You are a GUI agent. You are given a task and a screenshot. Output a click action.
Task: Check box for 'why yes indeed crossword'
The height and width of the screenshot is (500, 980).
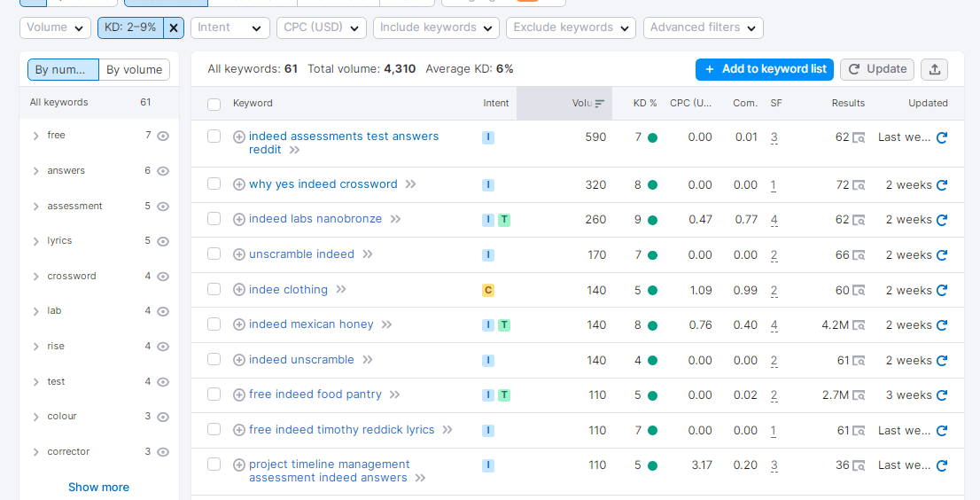214,184
